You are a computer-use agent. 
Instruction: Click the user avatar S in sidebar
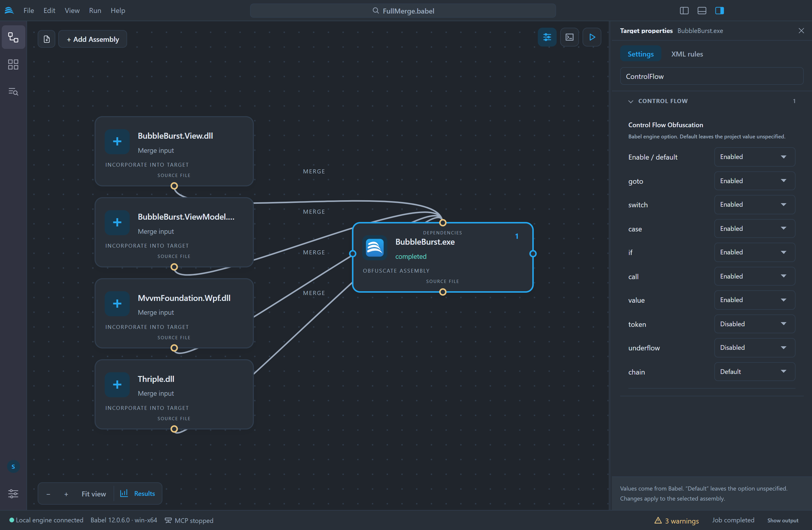(x=13, y=466)
